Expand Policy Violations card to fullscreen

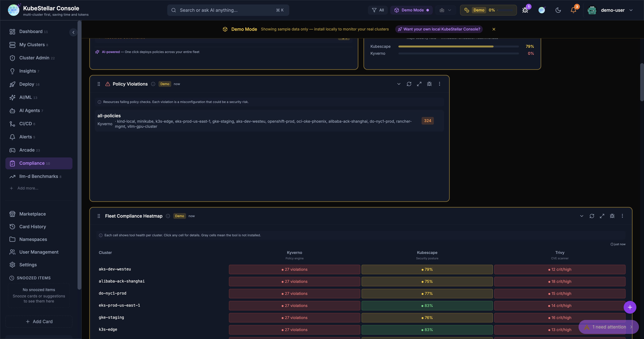tap(419, 84)
